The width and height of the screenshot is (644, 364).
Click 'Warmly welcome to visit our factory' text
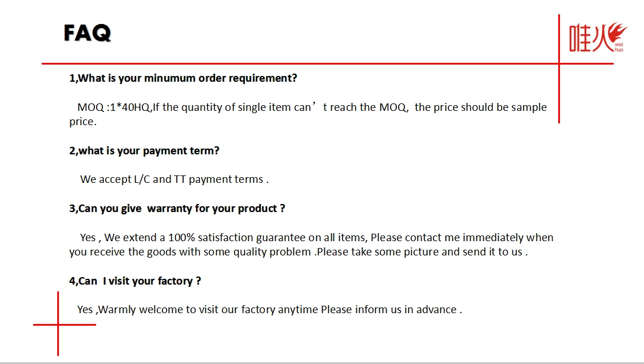tap(187, 310)
